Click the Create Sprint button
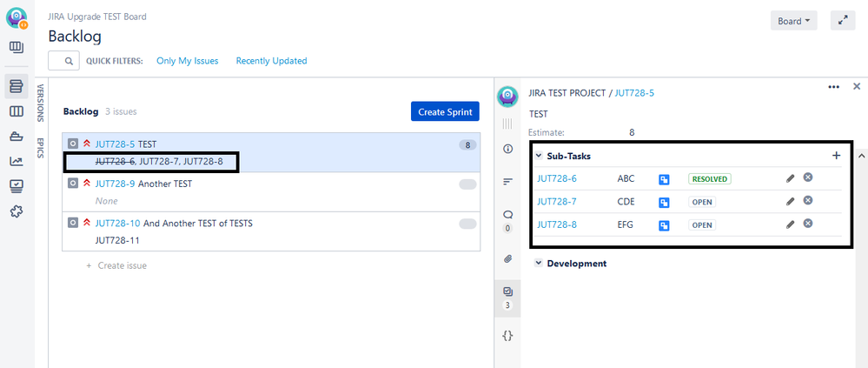The height and width of the screenshot is (368, 868). pos(445,111)
